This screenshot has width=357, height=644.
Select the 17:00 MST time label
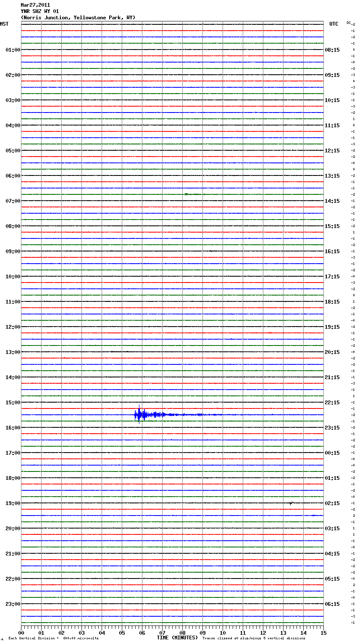pyautogui.click(x=13, y=453)
